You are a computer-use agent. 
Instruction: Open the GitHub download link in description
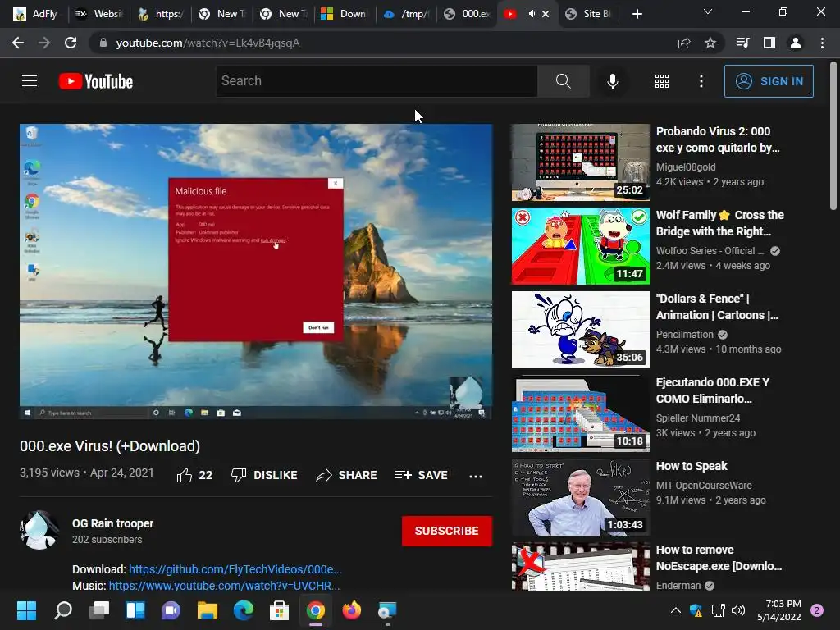click(235, 569)
